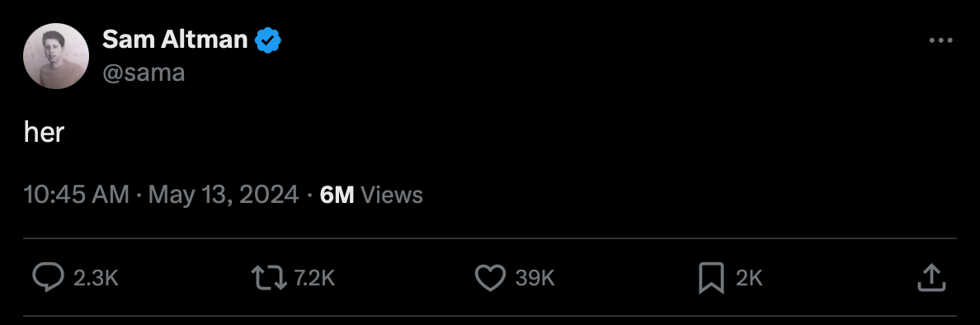
Task: Click empty space in the tweet header
Action: (x=594, y=56)
